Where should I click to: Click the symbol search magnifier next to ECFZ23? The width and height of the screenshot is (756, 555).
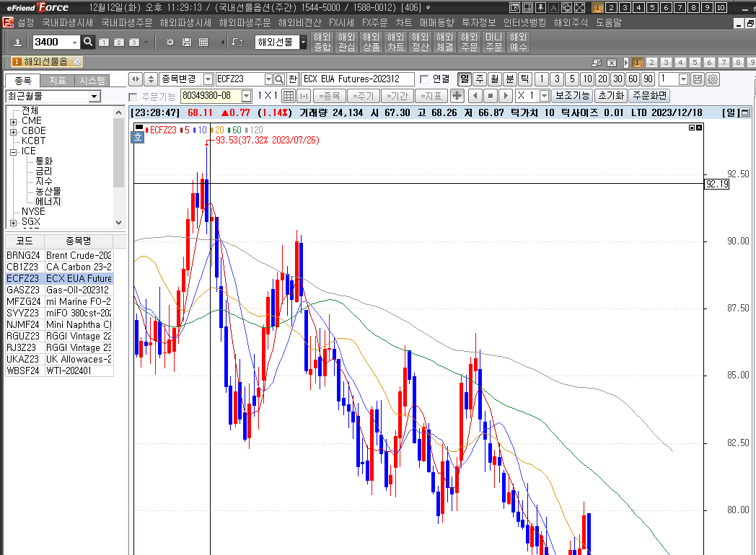pos(279,79)
